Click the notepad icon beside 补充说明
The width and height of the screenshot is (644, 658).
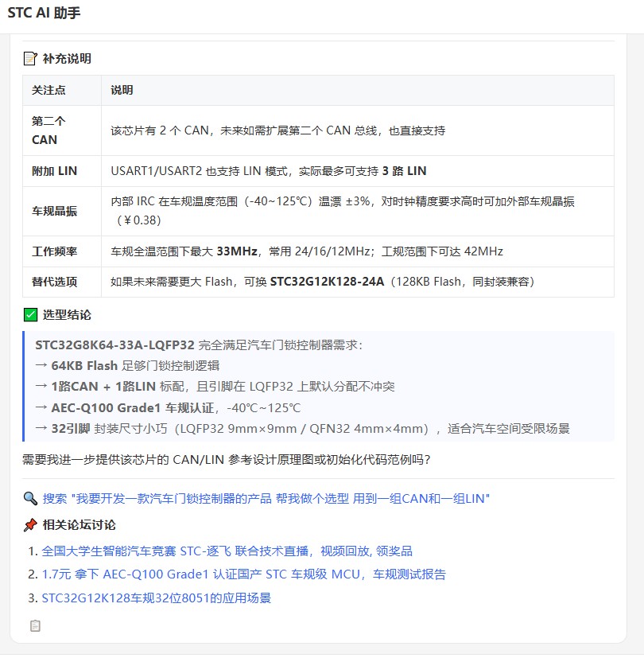pos(30,59)
